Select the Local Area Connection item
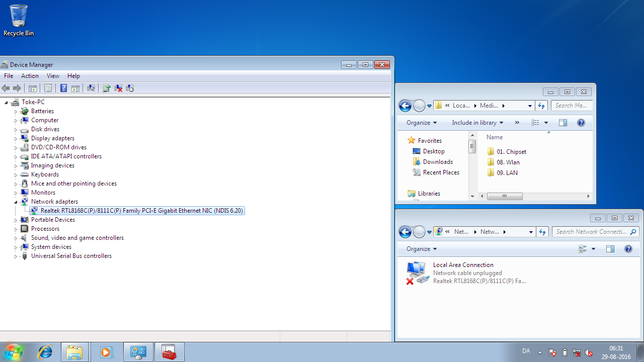Screen dimensions: 644x362 point(466,273)
